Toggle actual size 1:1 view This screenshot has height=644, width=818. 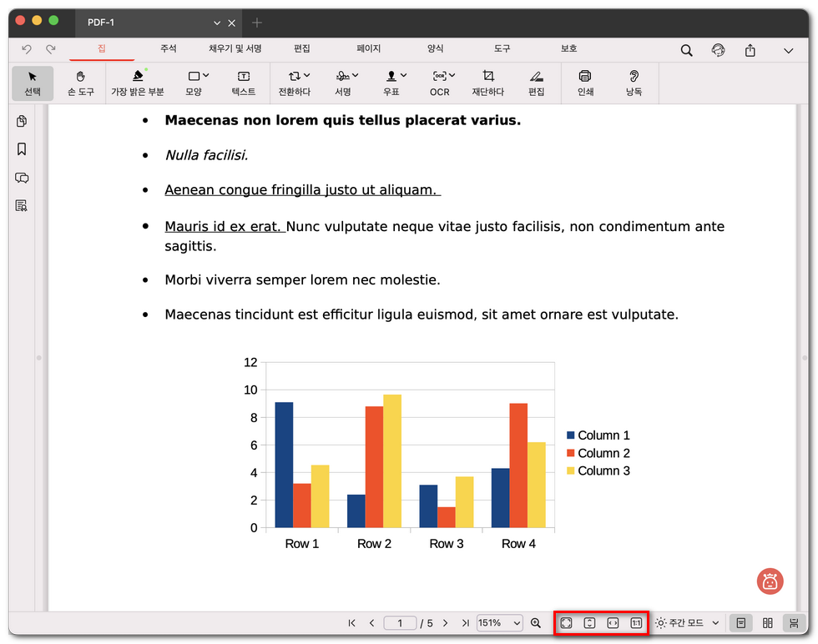[x=636, y=623]
